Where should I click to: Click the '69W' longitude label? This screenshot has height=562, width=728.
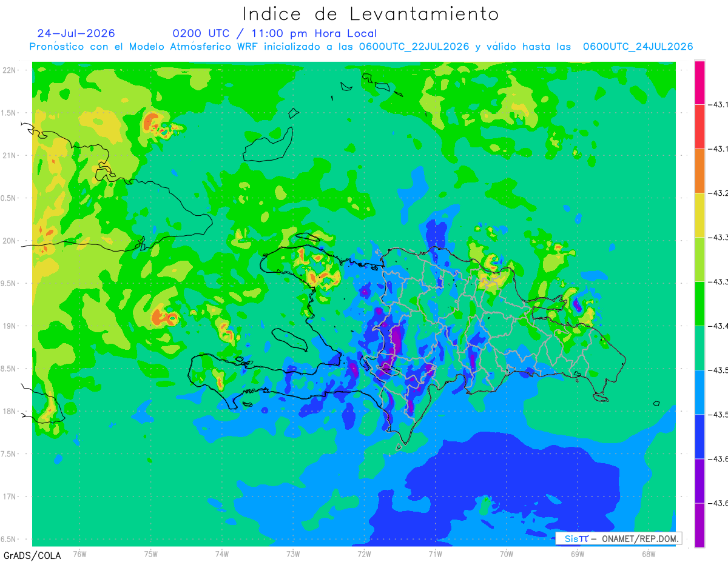(x=578, y=553)
